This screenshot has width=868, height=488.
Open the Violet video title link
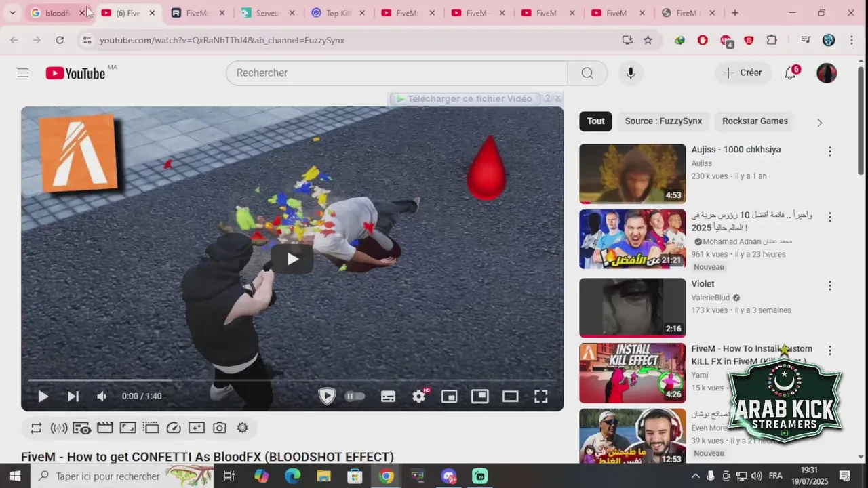coord(703,284)
